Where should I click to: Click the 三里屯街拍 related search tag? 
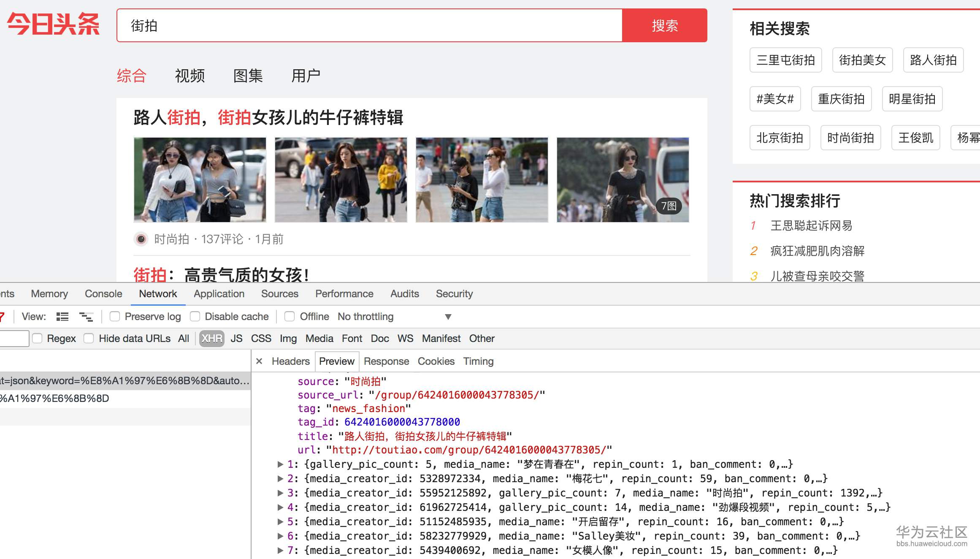point(785,60)
